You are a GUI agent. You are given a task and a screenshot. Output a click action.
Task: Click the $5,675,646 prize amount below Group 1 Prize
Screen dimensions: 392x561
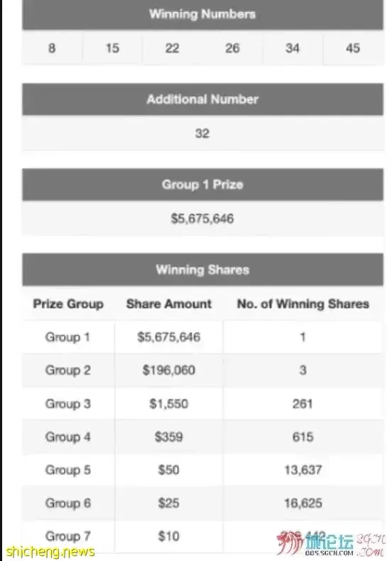point(202,218)
